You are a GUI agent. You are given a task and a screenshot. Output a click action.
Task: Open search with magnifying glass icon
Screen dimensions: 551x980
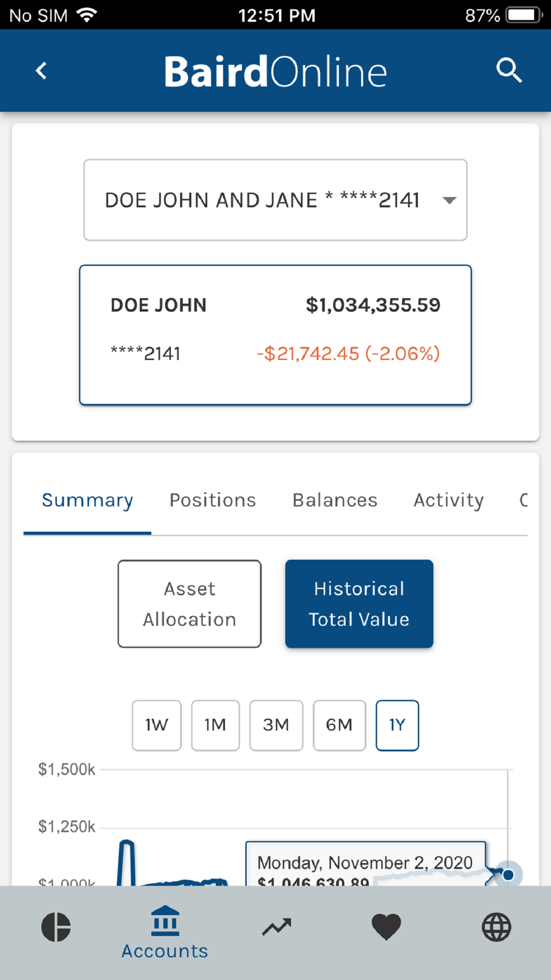(x=508, y=71)
